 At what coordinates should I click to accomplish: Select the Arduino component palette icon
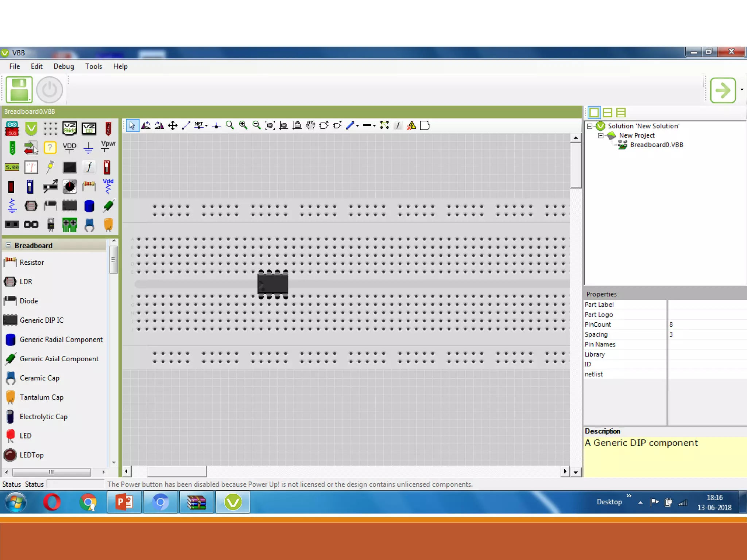[x=12, y=128]
